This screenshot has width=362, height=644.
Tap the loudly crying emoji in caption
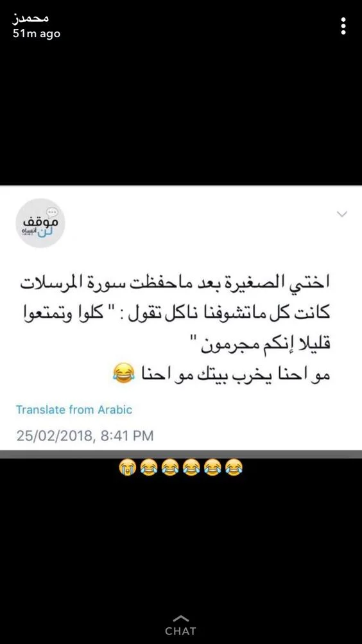pos(127,467)
